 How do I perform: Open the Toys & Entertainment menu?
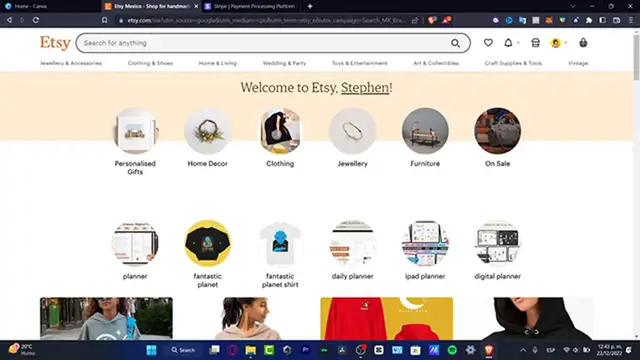pos(360,63)
